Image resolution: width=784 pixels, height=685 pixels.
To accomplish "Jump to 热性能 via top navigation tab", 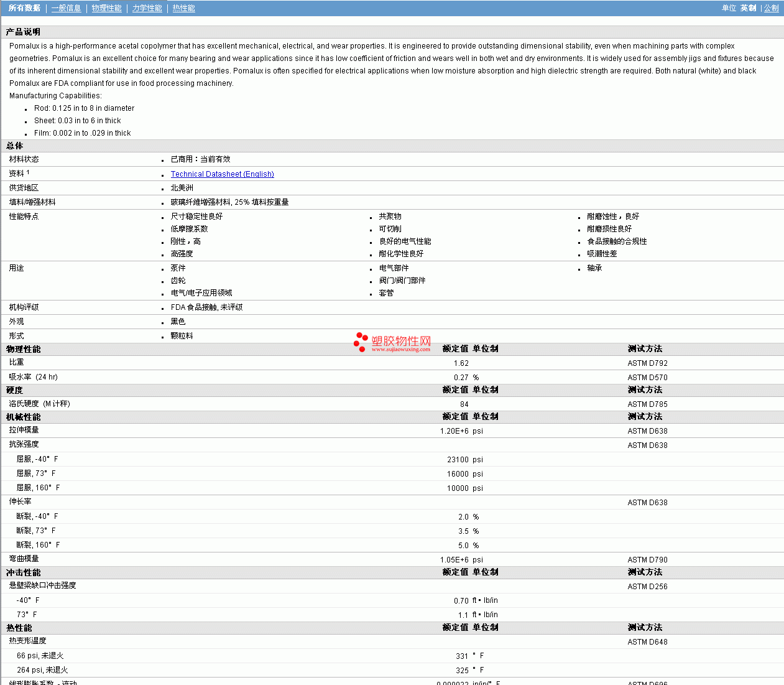I will 184,8.
